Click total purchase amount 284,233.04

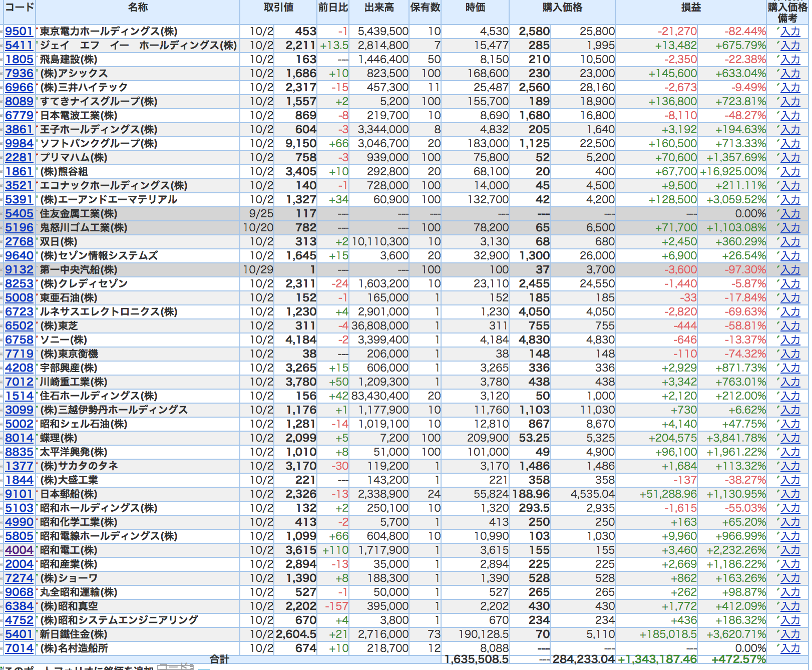(x=584, y=659)
